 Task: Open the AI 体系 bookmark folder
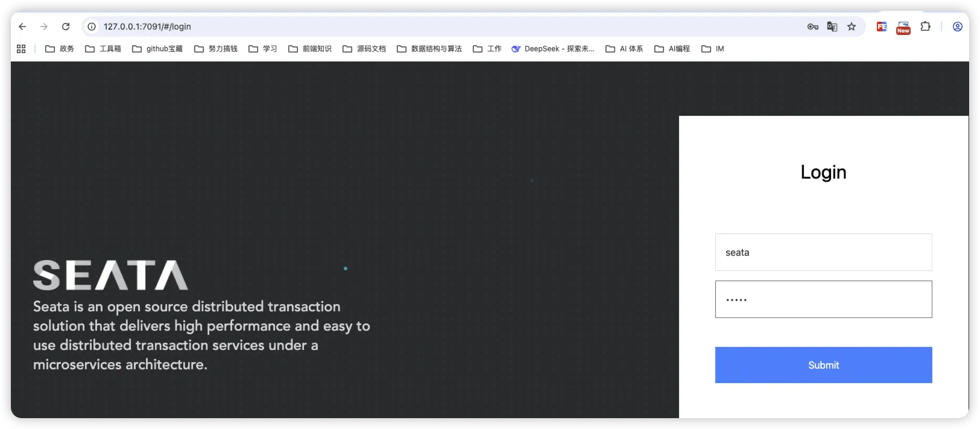[624, 49]
